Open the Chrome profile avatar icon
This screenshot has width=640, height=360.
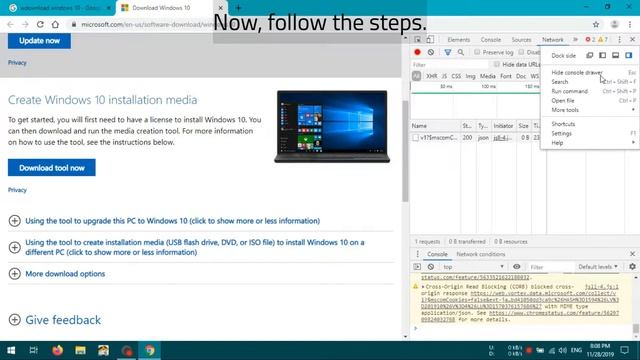pos(614,24)
